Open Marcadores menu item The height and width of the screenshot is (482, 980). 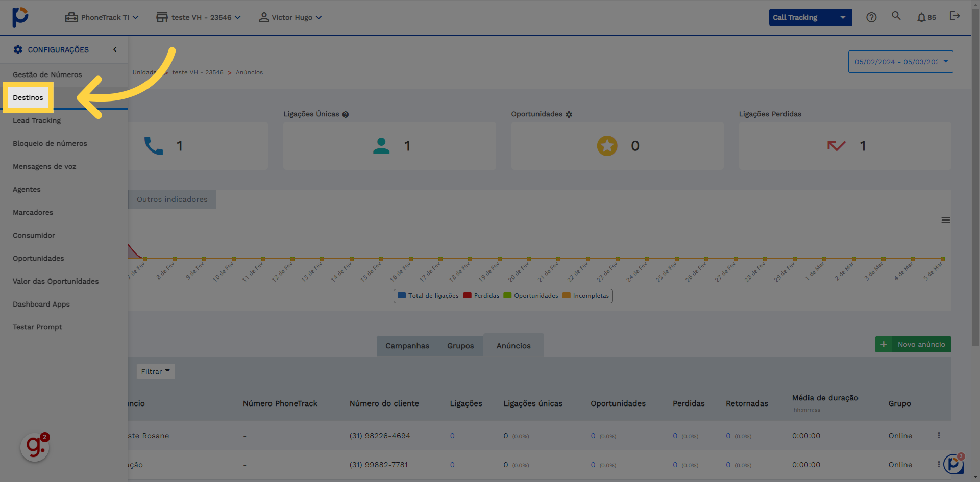[33, 212]
